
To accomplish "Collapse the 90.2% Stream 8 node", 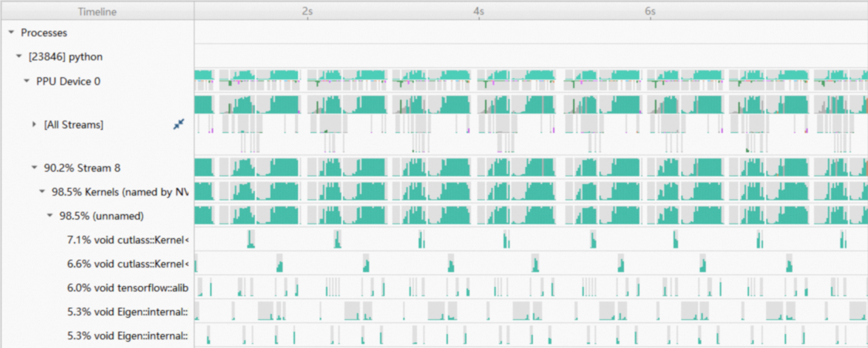I will [x=34, y=167].
